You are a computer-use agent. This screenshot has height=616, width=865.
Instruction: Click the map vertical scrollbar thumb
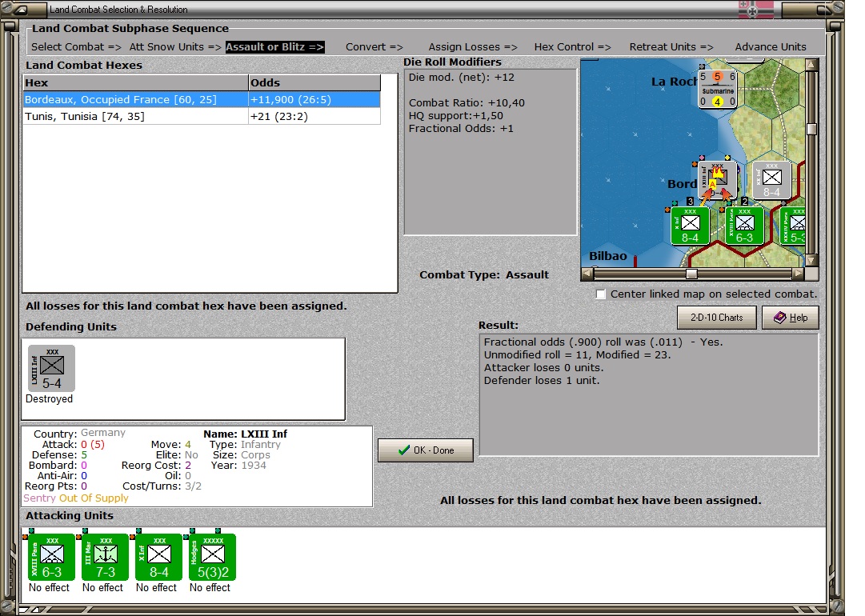(x=811, y=129)
